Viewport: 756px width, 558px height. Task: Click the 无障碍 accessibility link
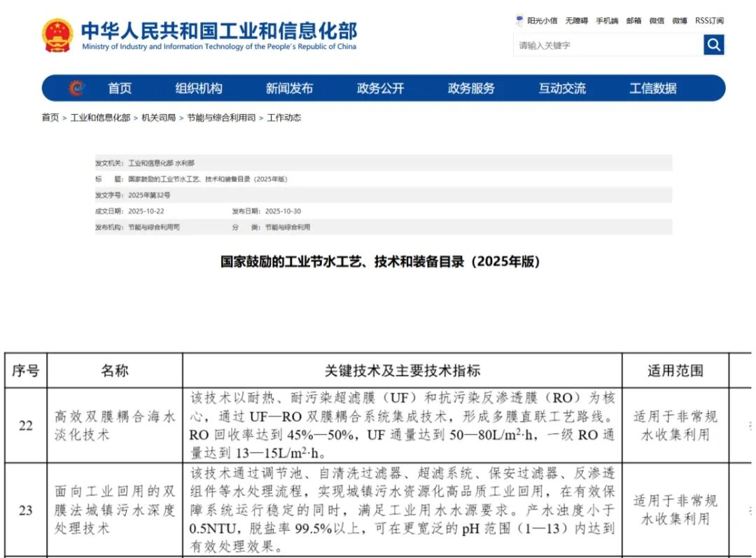(x=577, y=21)
